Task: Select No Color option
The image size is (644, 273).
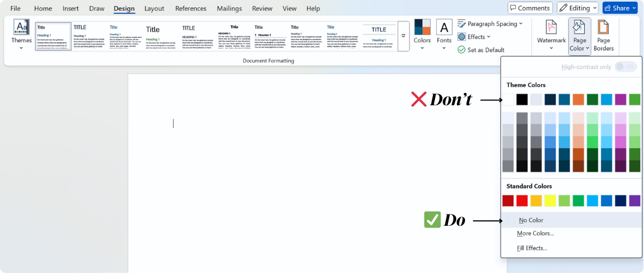Action: [531, 220]
